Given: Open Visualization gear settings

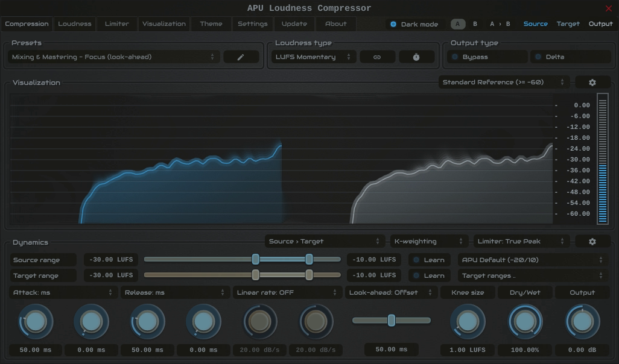Looking at the screenshot, I should 592,83.
